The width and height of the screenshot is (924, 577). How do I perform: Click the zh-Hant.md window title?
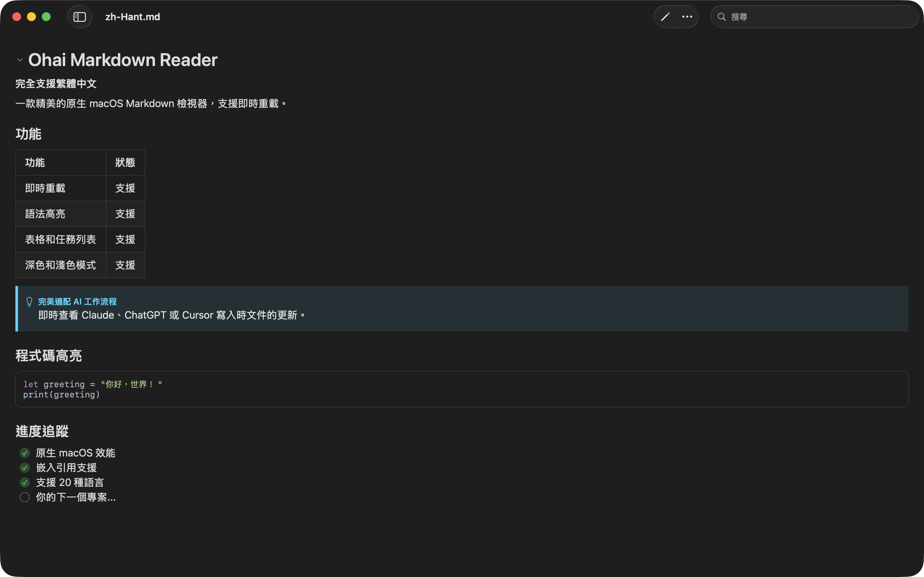(x=133, y=17)
